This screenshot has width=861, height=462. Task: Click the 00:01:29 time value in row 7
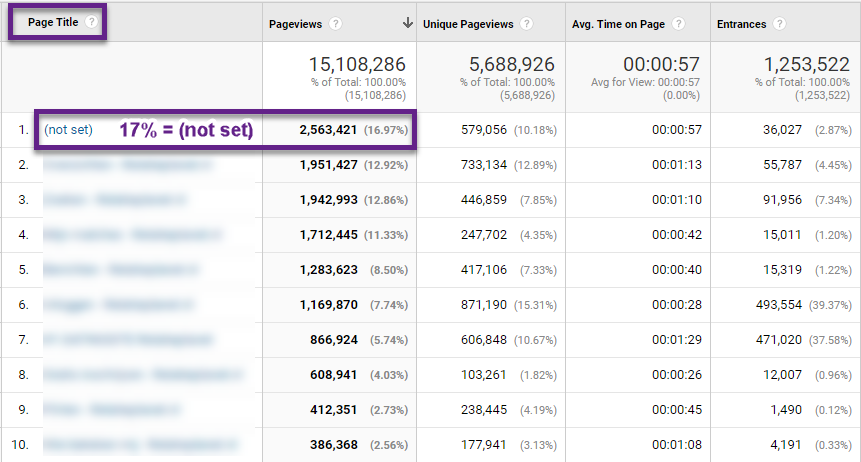[x=676, y=340]
